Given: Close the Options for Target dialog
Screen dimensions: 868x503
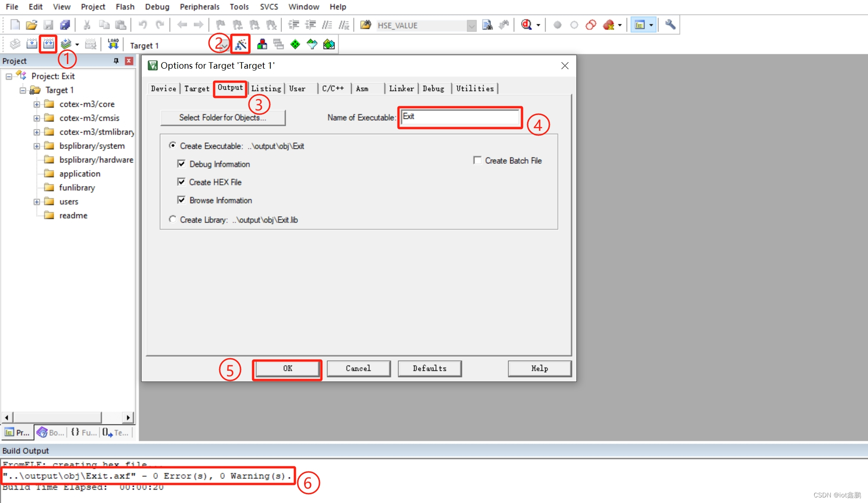Looking at the screenshot, I should [x=565, y=66].
